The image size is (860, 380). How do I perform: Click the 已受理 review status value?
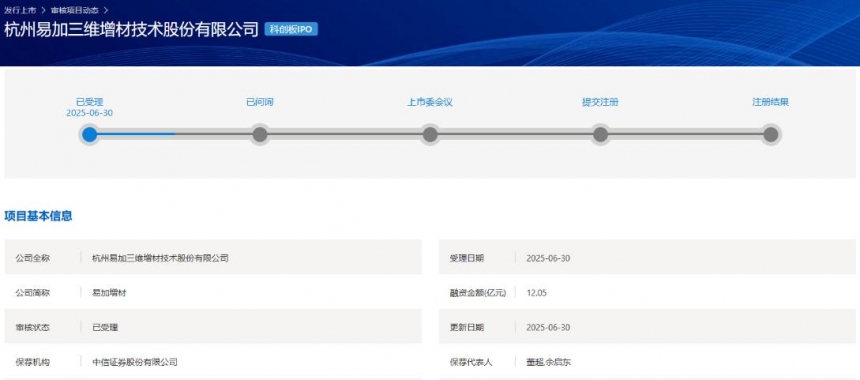point(105,327)
